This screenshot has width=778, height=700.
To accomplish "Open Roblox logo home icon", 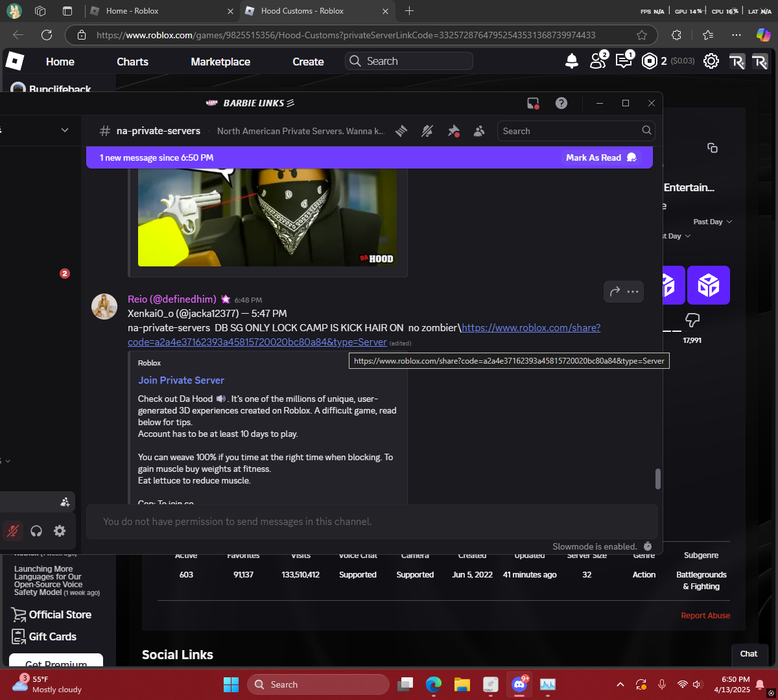I will tap(14, 62).
